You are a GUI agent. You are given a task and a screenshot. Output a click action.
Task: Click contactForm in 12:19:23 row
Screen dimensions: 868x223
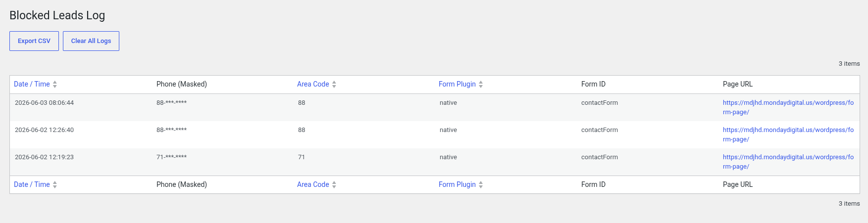(x=600, y=157)
